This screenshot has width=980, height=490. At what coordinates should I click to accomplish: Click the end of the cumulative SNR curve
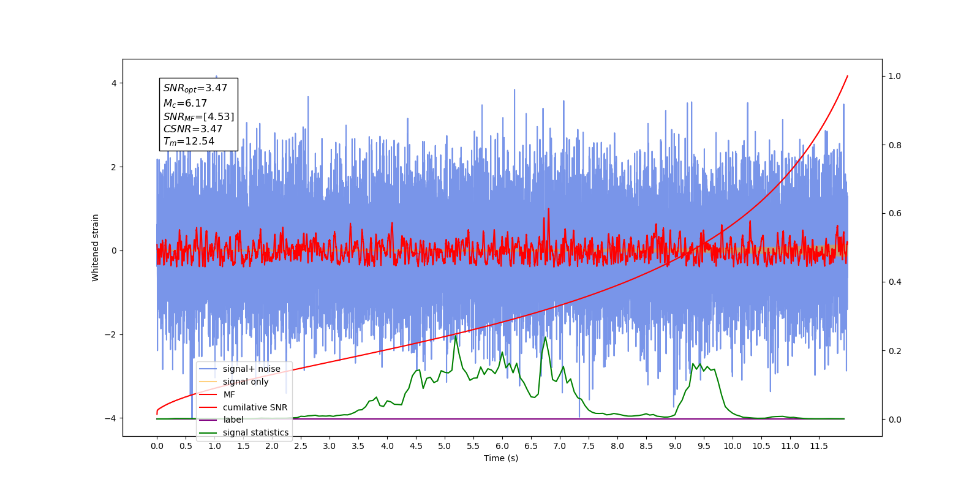coord(848,76)
